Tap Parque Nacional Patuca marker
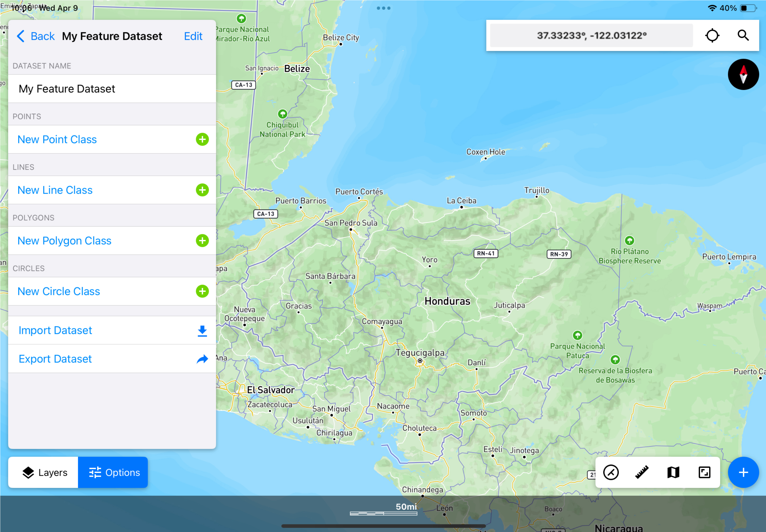 coord(577,335)
